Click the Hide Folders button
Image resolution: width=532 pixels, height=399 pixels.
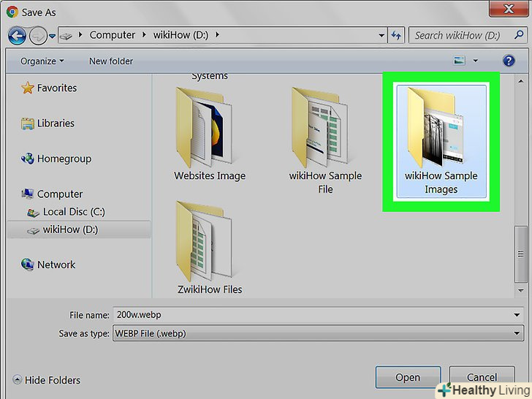click(47, 380)
